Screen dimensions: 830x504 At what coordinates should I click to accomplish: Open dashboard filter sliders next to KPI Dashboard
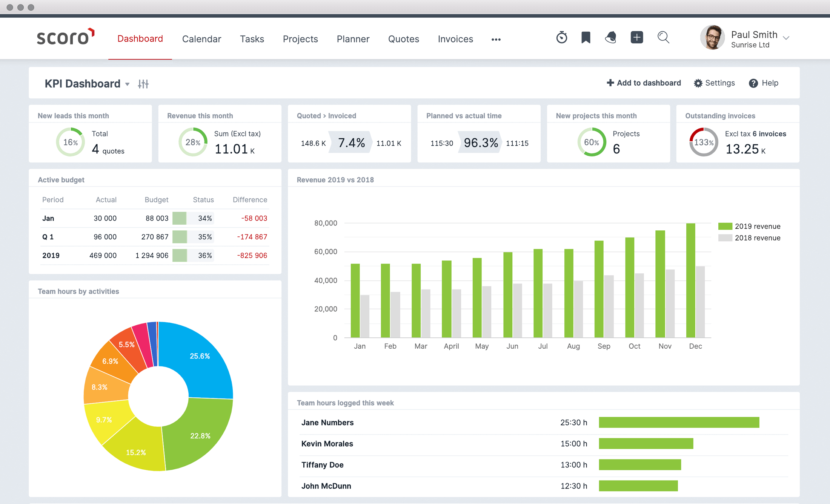click(x=143, y=84)
